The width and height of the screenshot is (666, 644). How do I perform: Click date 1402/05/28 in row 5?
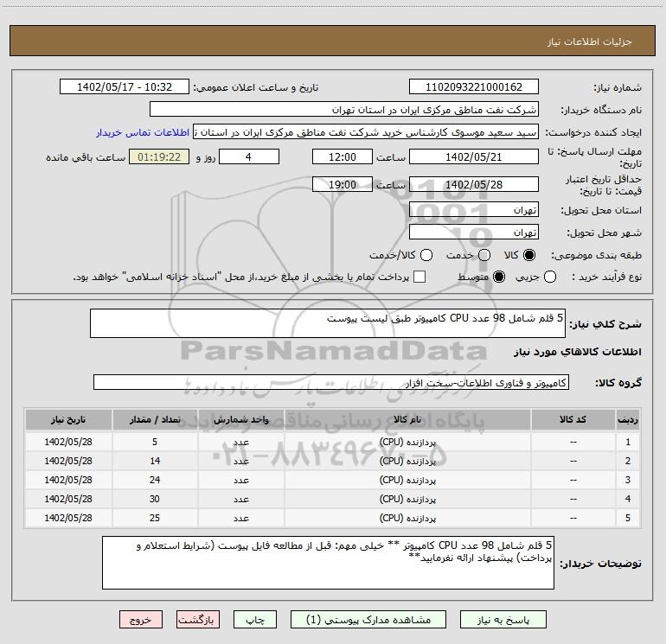(68, 519)
